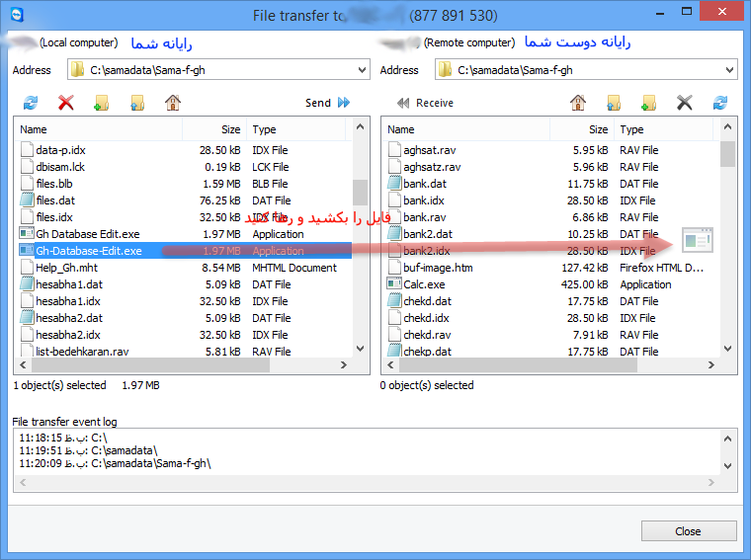Viewport: 751px width, 560px height.
Task: Select list-bedehkaran.rav in local list
Action: pos(185,351)
